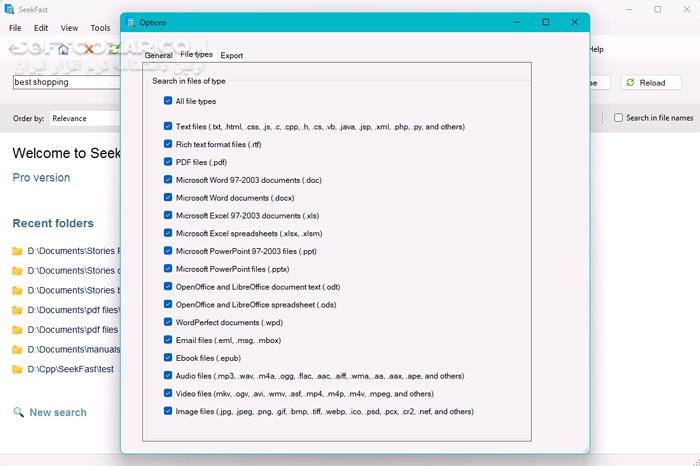Uncheck OpenOffice and LibreOffice document text (.odt)
700x466 pixels.
coord(168,286)
